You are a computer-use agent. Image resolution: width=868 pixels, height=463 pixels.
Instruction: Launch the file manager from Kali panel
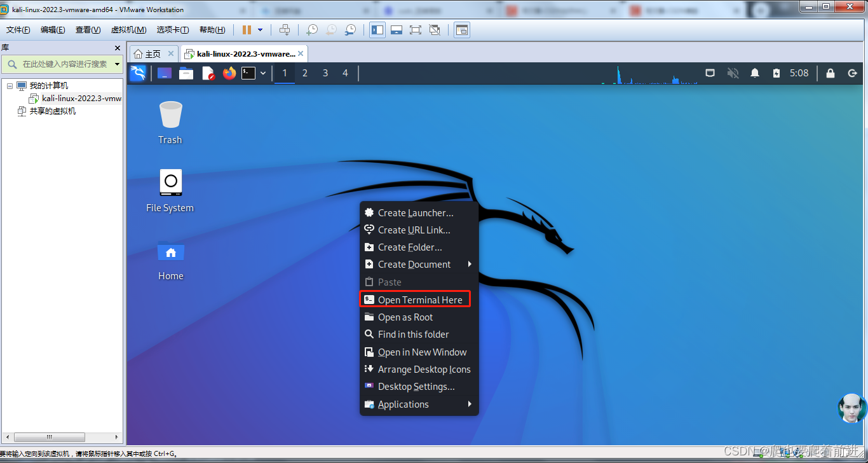tap(186, 73)
